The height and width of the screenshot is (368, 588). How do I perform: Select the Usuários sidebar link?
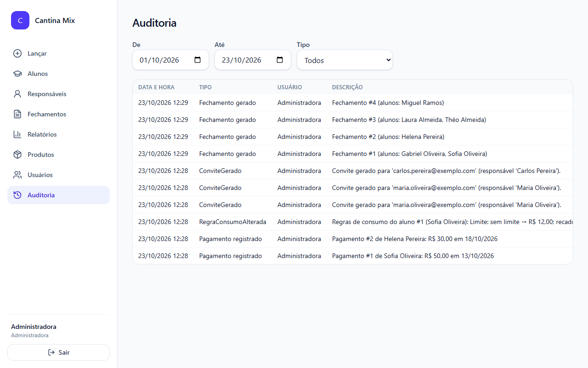58,175
